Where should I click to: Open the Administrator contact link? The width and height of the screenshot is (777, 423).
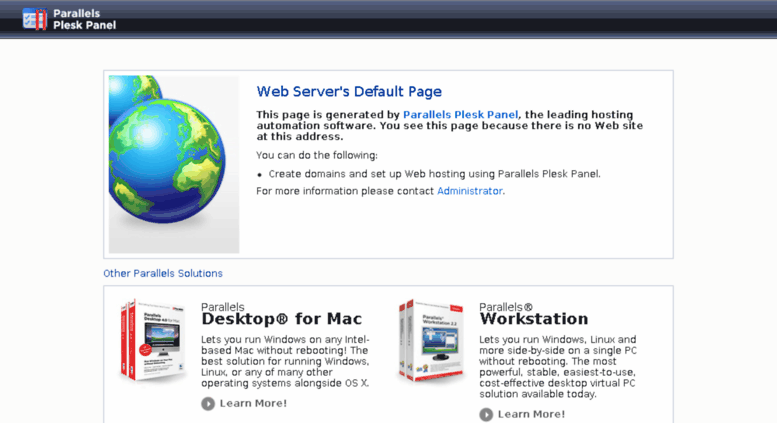(x=470, y=191)
